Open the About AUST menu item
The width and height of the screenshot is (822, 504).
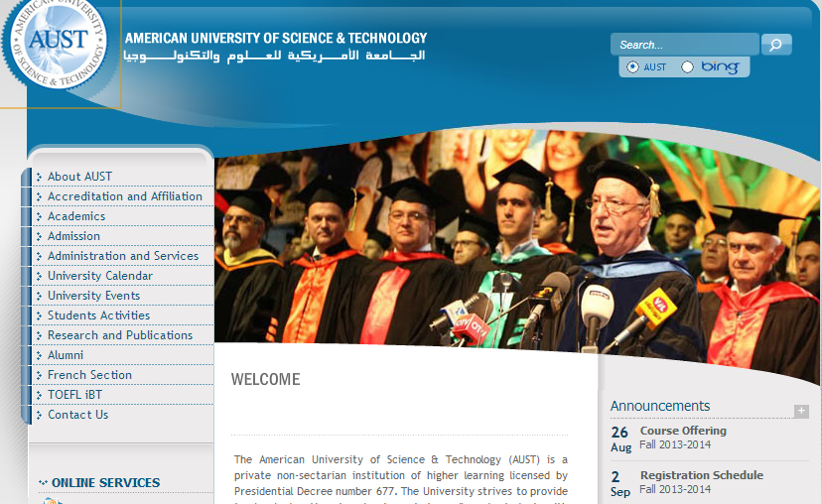click(79, 177)
